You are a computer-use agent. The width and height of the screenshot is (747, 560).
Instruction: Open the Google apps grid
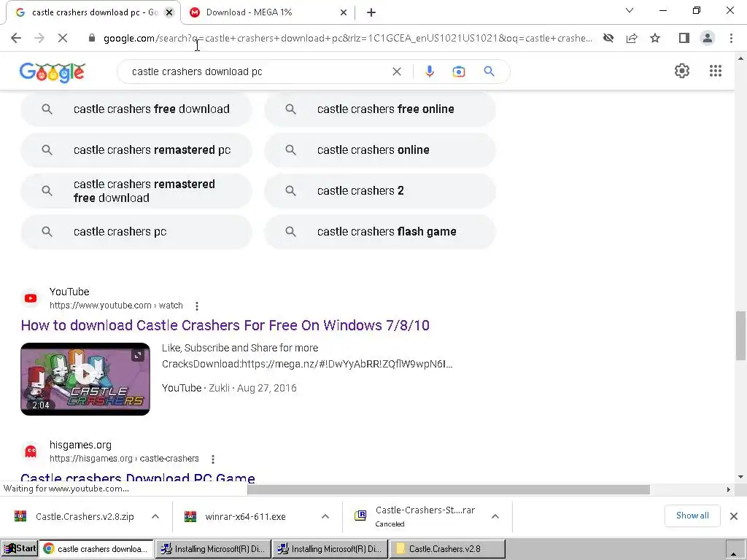tap(715, 71)
